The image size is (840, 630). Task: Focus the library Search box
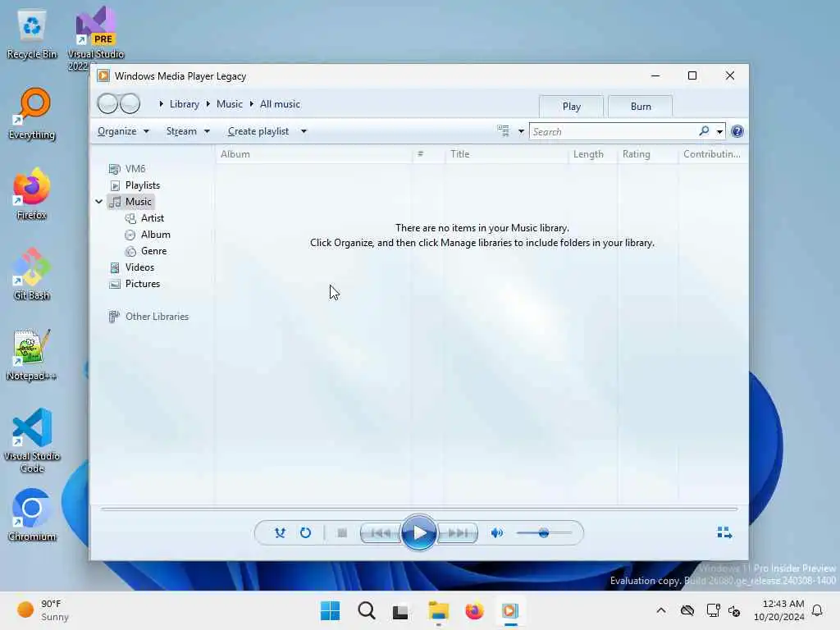click(x=614, y=131)
